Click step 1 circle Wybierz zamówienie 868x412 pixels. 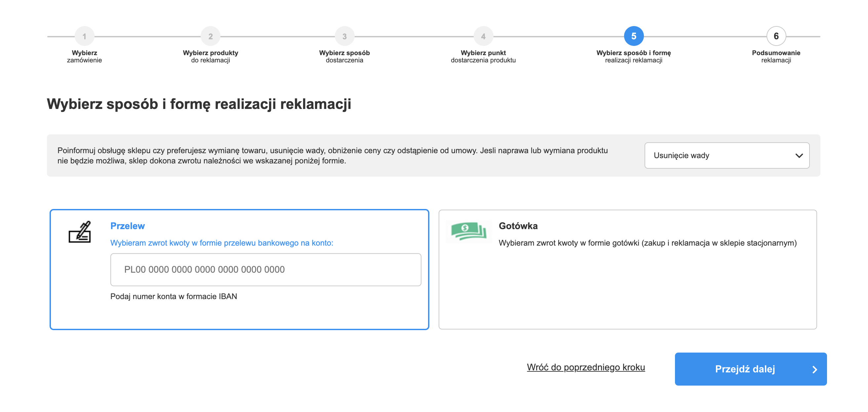(x=84, y=36)
